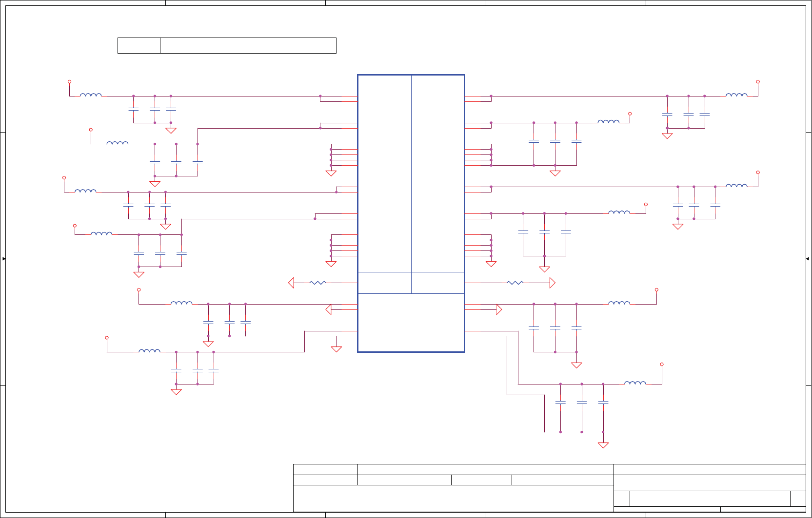Select the lowest inductor on the right side

pyautogui.click(x=635, y=383)
